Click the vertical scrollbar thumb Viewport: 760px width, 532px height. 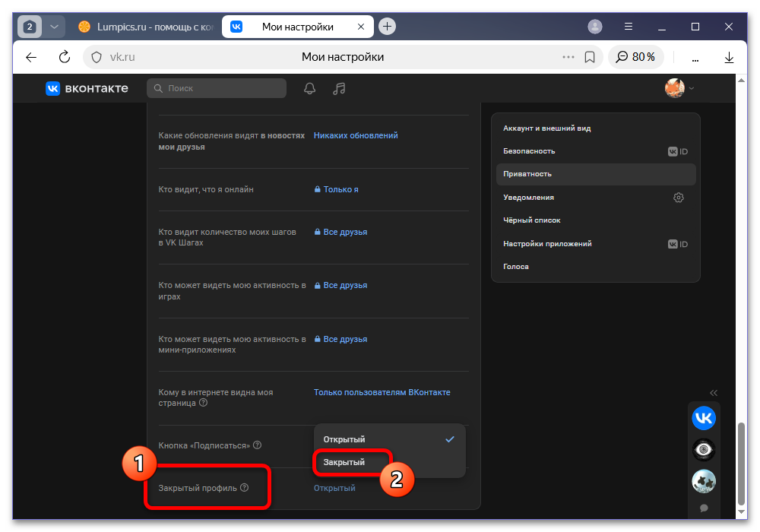(740, 464)
